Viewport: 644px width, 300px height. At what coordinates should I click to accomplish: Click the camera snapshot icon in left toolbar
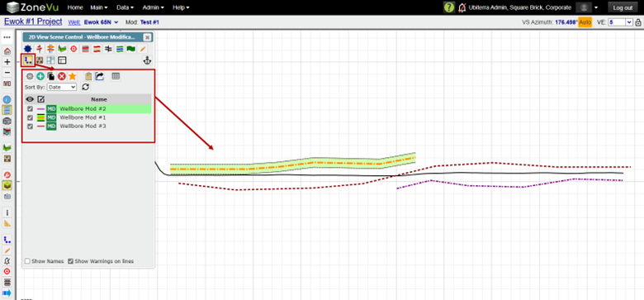pos(7,197)
